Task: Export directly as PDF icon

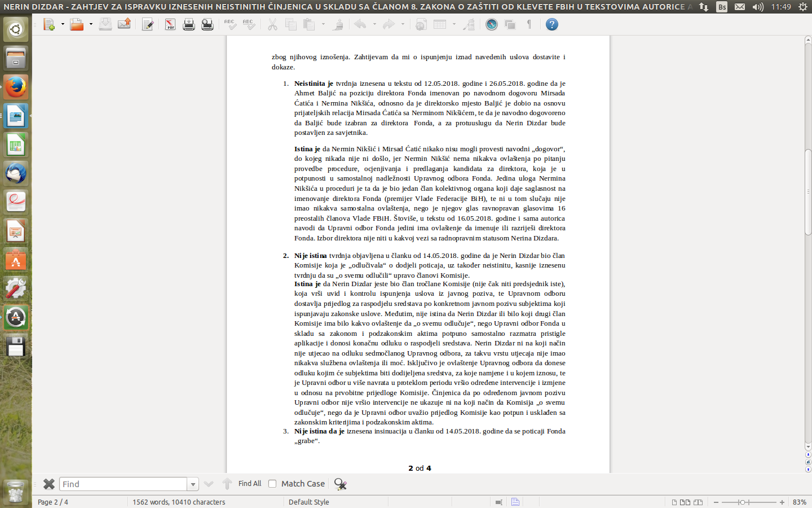Action: click(x=170, y=24)
